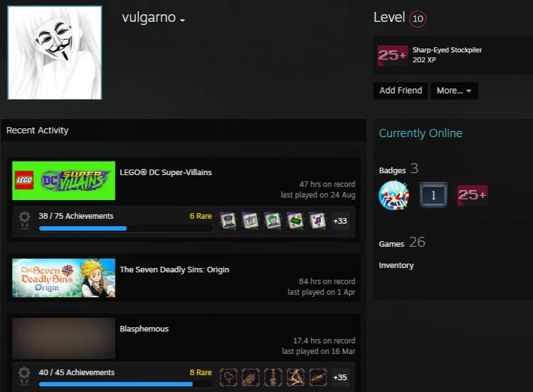Screen dimensions: 533x392
Task: View the Joker achievement icon for LEGO DC
Action: (273, 221)
